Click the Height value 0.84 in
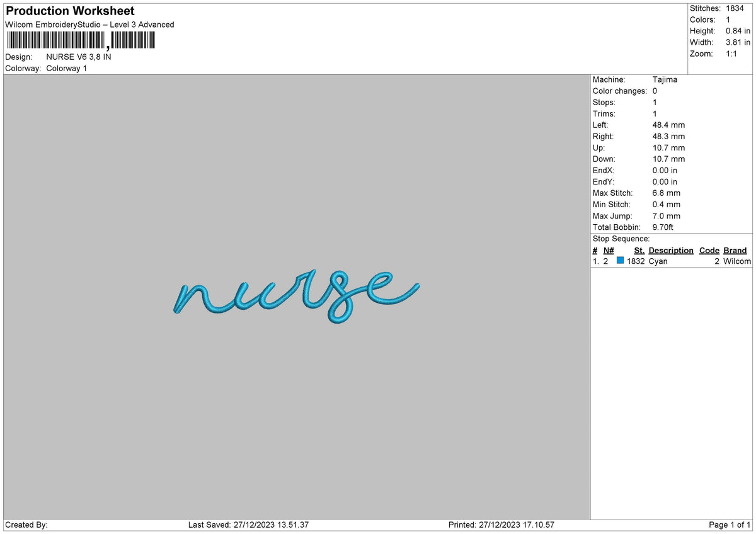 click(738, 31)
